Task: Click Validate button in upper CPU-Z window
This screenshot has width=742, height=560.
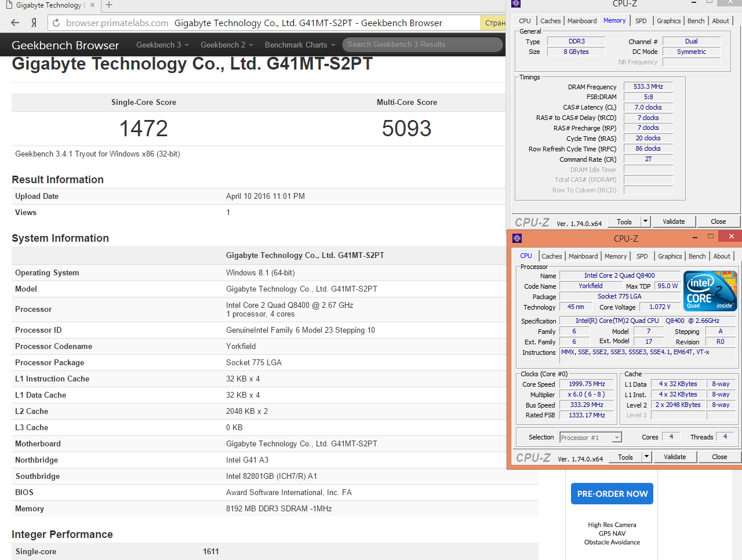Action: (674, 221)
